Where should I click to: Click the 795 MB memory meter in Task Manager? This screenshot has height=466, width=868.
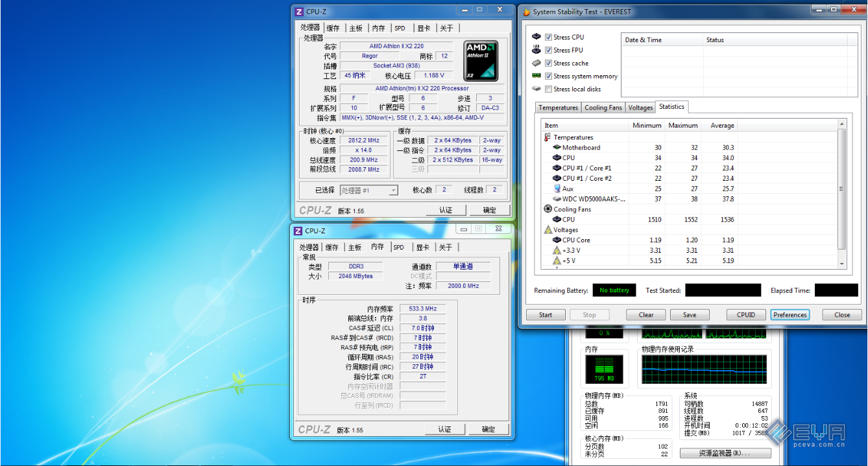pos(603,369)
